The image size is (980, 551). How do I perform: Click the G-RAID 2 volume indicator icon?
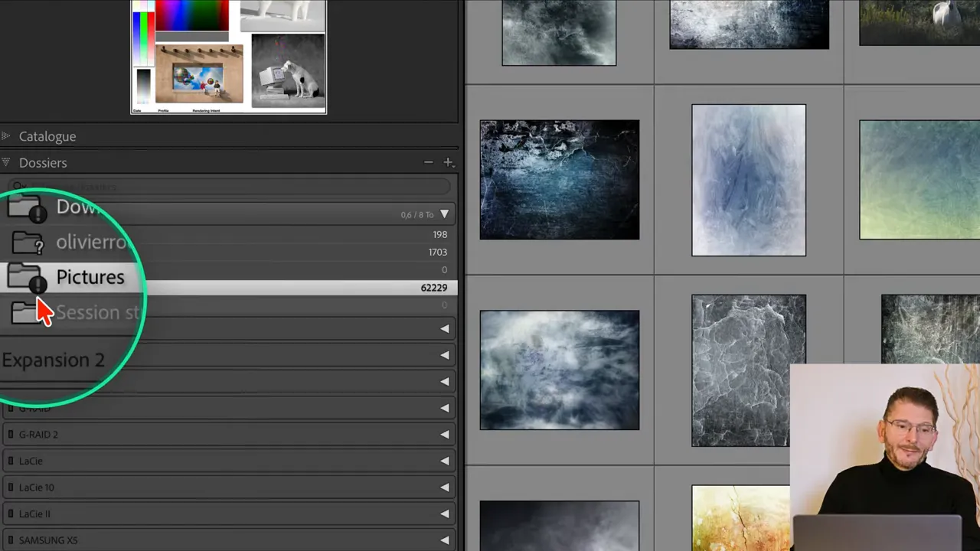point(11,435)
